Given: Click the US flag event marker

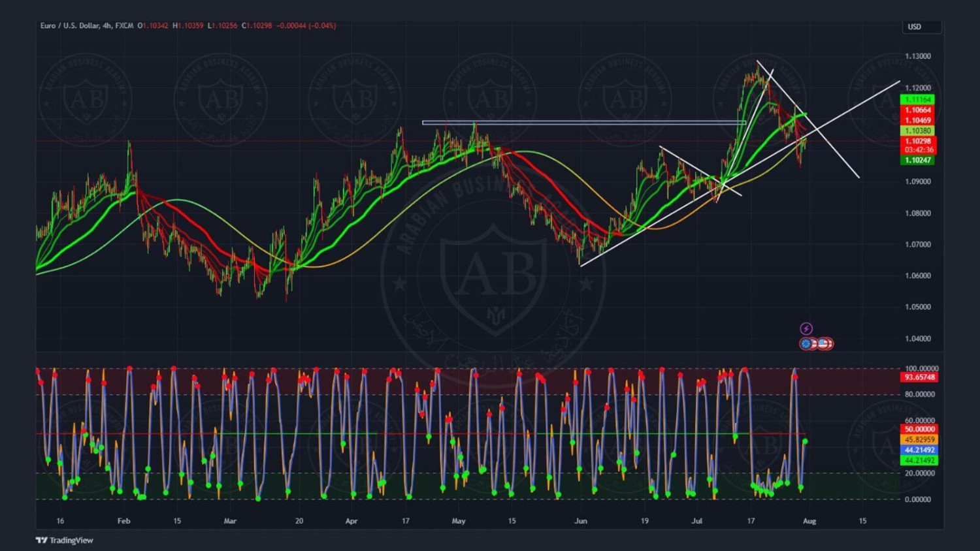Looking at the screenshot, I should (824, 343).
